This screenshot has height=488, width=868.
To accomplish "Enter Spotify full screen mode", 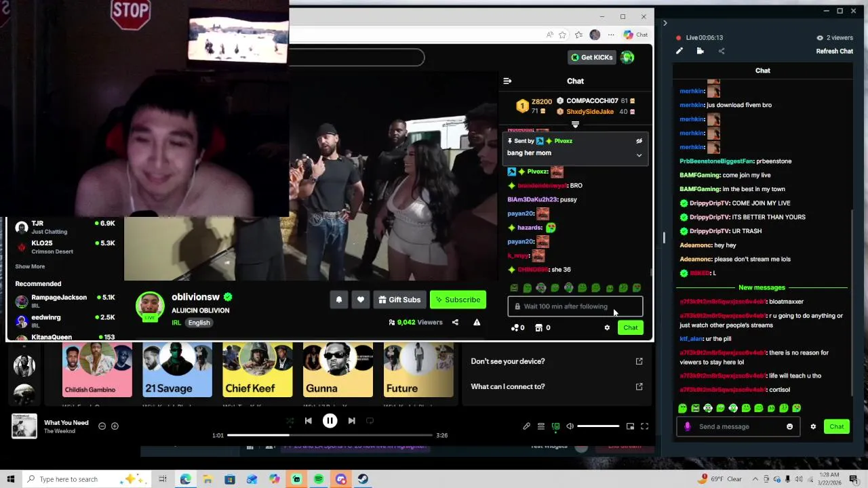I will 644,426.
